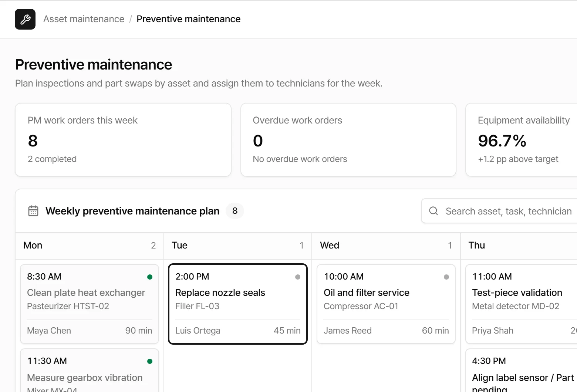577x392 pixels.
Task: Select the Thu column header
Action: click(x=519, y=246)
